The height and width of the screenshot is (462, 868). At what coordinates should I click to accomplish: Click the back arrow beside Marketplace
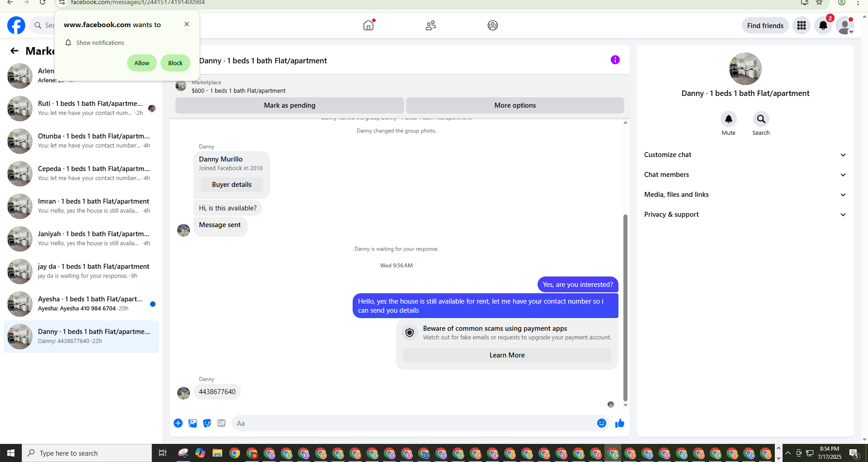[14, 51]
